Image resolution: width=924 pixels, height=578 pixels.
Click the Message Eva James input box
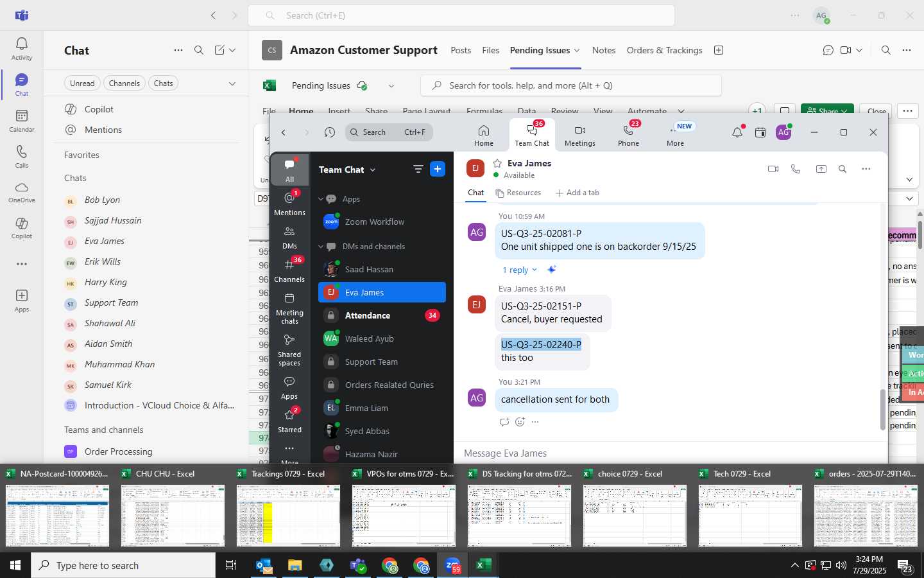point(671,453)
